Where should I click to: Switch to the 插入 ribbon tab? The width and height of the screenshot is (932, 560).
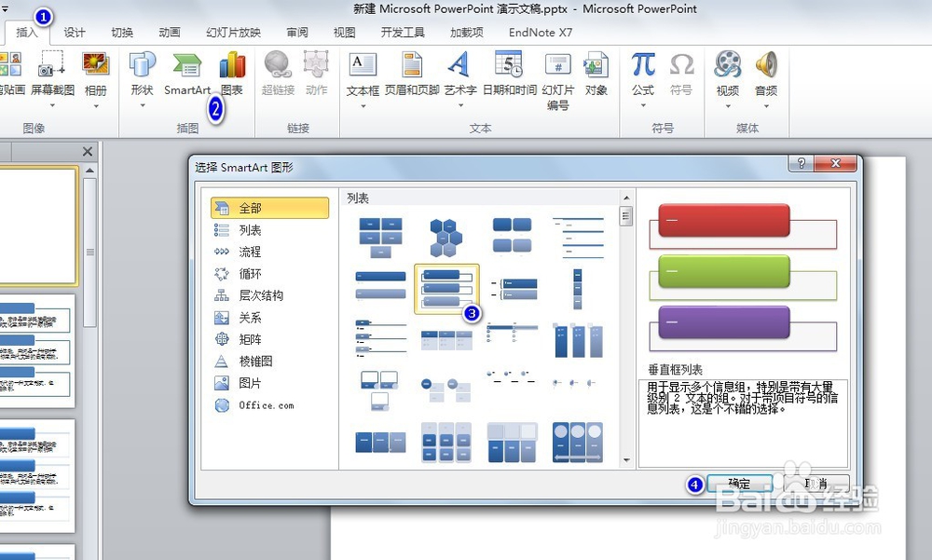26,33
